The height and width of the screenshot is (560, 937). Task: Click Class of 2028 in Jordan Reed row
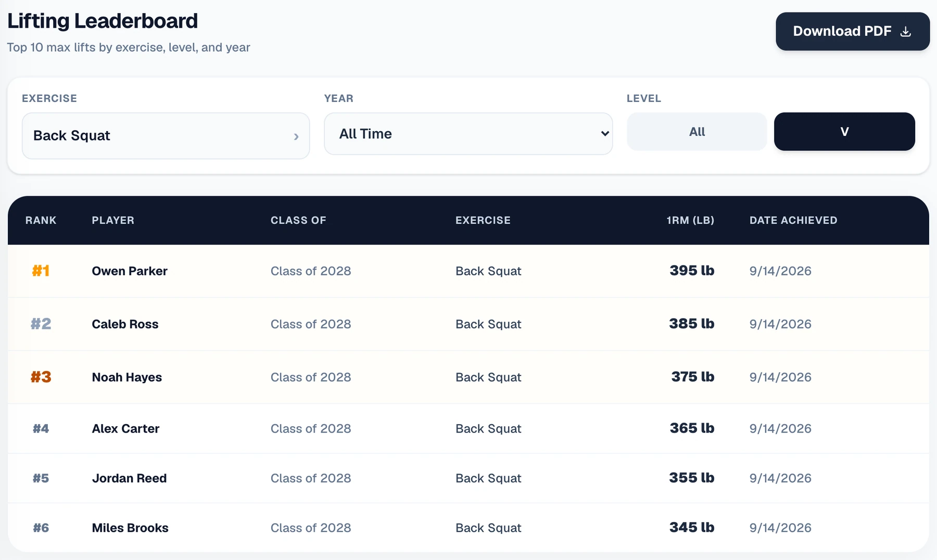click(x=311, y=478)
